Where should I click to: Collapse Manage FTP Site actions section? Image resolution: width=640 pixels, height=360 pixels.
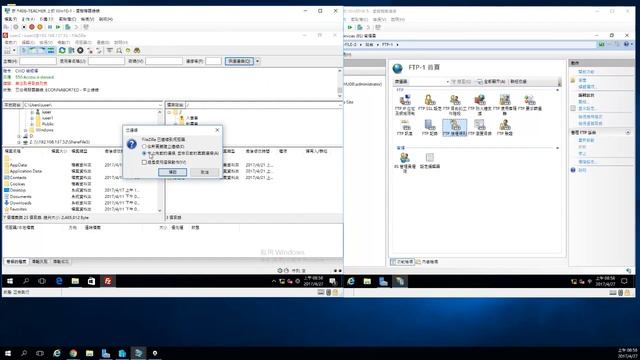[x=628, y=132]
